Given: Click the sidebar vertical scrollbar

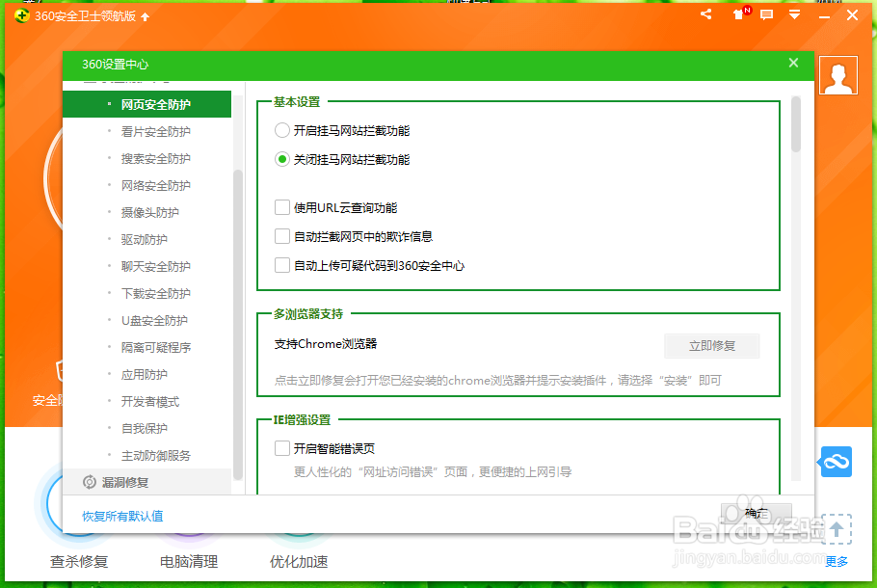Looking at the screenshot, I should pyautogui.click(x=238, y=325).
